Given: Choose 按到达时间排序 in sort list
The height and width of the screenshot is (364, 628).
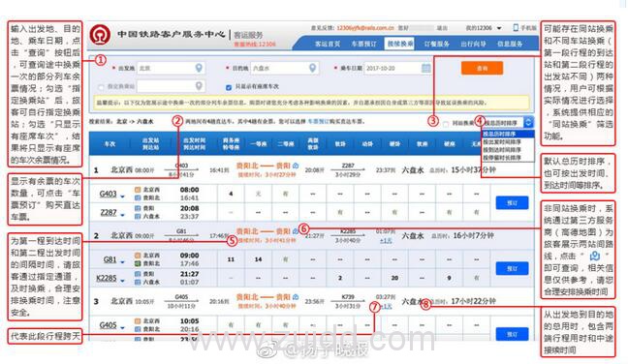Looking at the screenshot, I should pyautogui.click(x=508, y=150).
